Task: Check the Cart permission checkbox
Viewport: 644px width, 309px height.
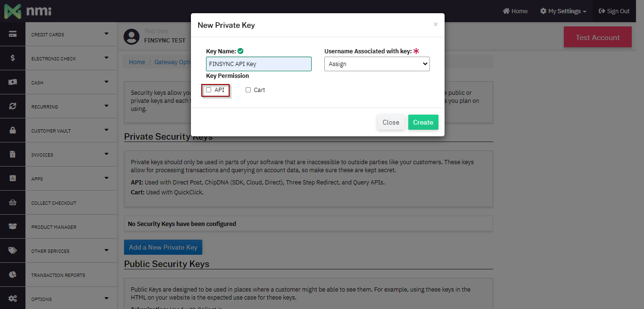Action: tap(248, 90)
